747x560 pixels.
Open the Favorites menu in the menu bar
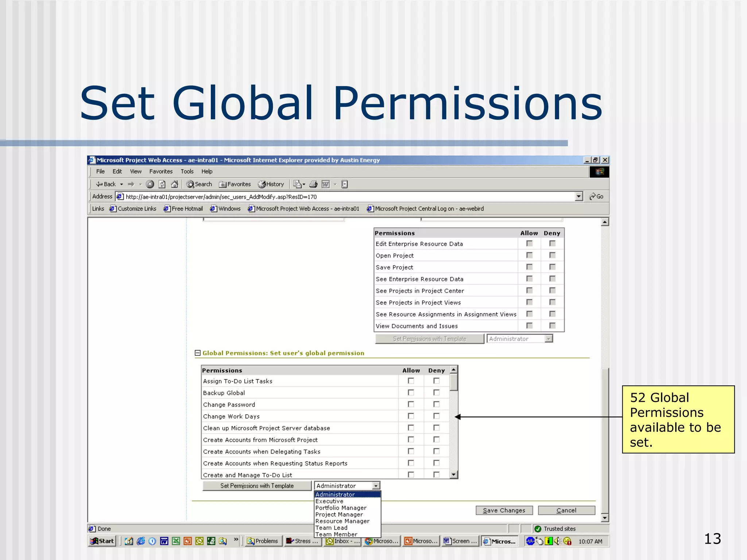pos(160,171)
